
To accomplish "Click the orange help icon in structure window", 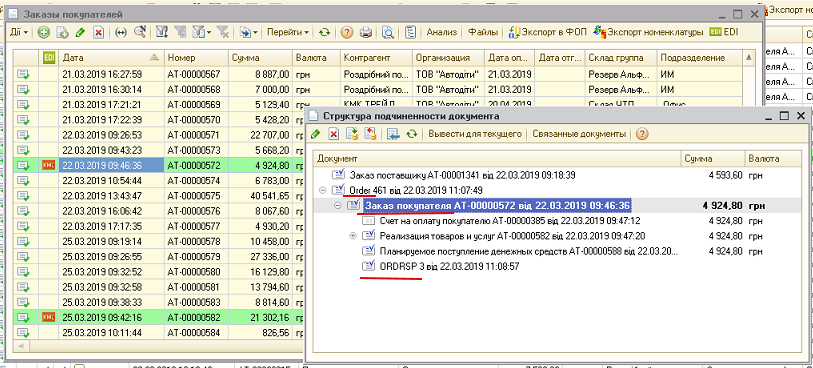I will click(x=642, y=134).
